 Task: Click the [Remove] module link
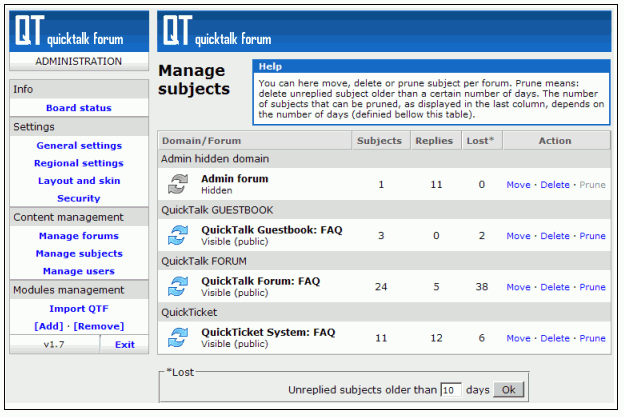pyautogui.click(x=99, y=326)
